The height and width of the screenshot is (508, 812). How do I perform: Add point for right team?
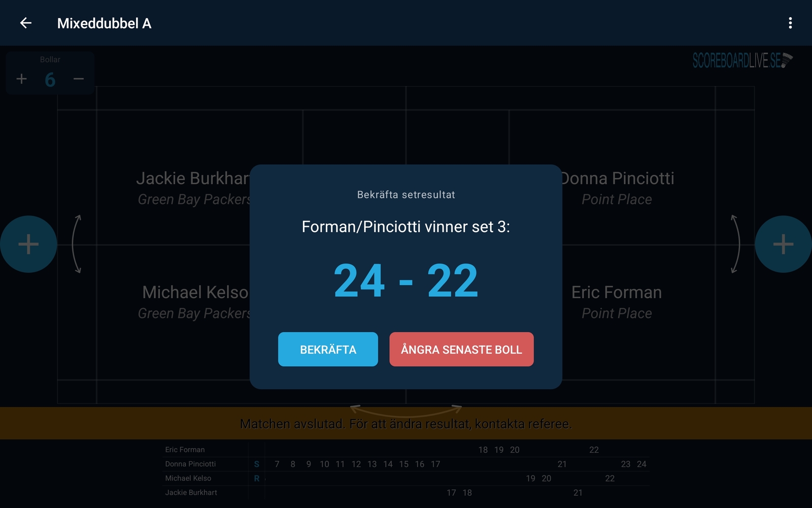(x=783, y=244)
